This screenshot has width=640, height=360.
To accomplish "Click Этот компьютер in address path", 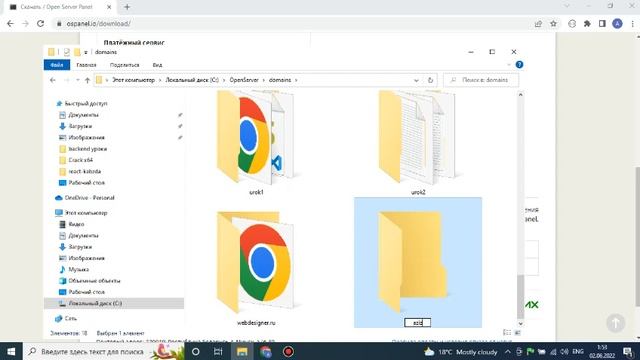I will (x=133, y=80).
